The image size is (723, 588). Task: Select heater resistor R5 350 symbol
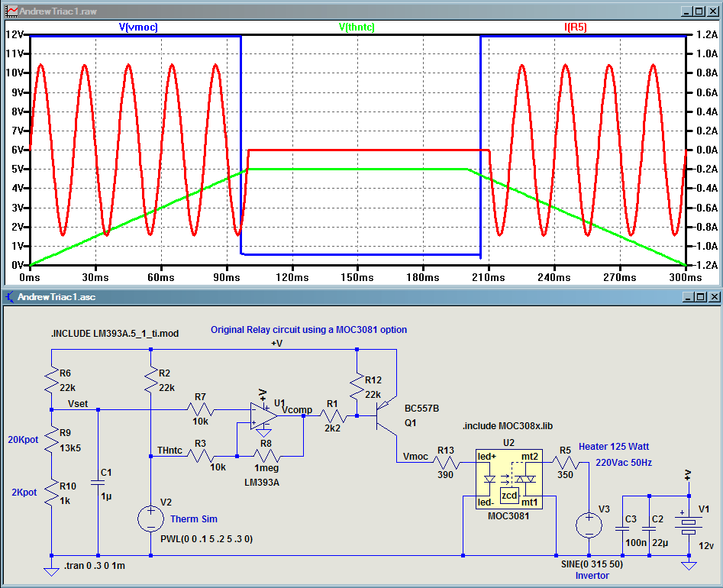click(565, 463)
